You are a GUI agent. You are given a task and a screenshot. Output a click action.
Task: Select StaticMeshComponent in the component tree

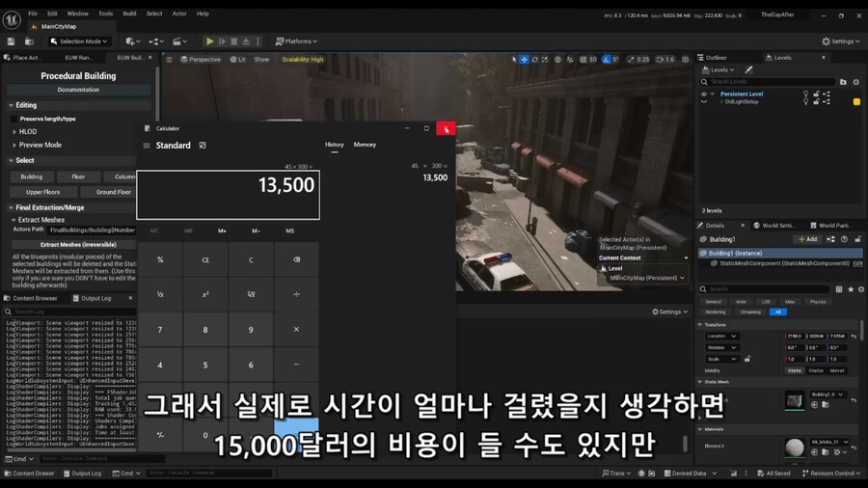(783, 263)
